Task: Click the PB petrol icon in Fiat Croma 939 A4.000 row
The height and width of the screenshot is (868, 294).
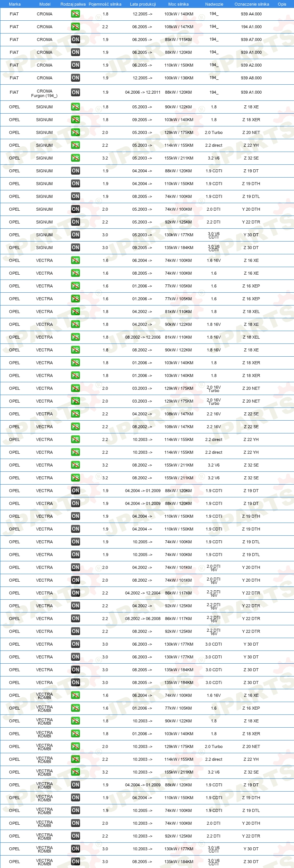Action: tap(76, 14)
